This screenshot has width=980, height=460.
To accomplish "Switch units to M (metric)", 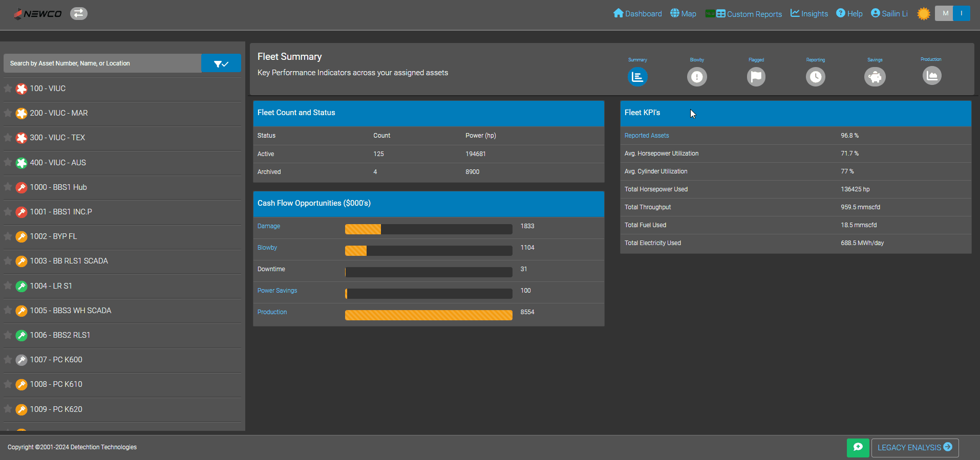I will [x=944, y=13].
